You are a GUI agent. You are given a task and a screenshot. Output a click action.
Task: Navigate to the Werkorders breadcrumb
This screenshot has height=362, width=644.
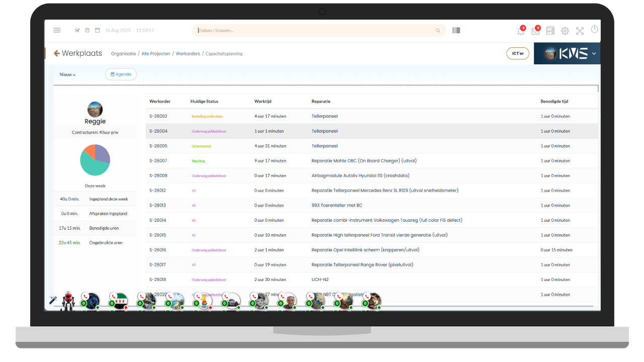(x=188, y=54)
